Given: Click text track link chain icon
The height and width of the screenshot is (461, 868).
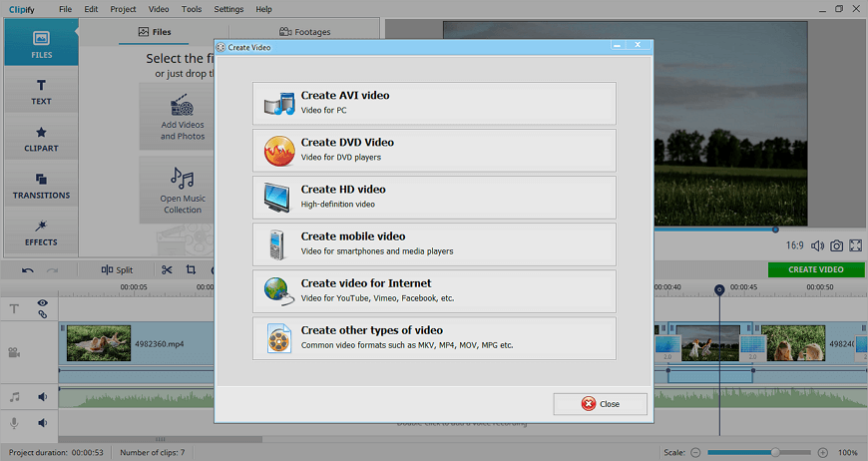Looking at the screenshot, I should [x=42, y=314].
